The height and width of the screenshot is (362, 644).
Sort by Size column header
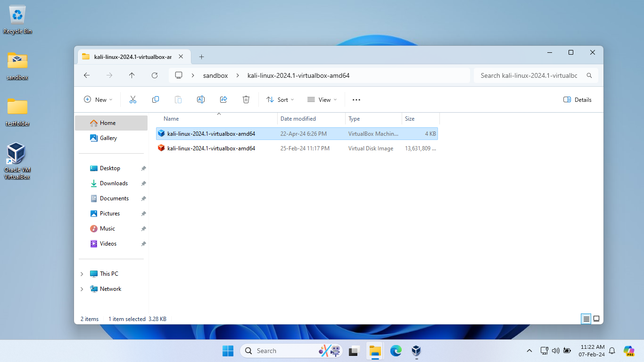click(x=421, y=119)
